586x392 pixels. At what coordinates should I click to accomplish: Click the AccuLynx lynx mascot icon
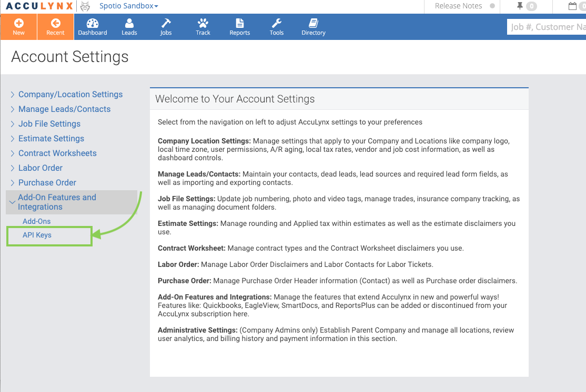pos(85,6)
